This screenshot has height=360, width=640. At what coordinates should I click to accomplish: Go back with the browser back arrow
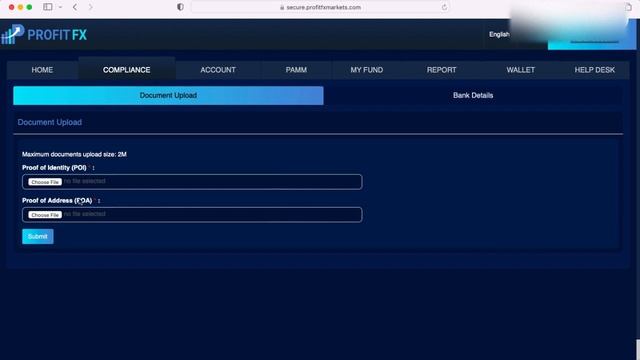click(x=75, y=7)
